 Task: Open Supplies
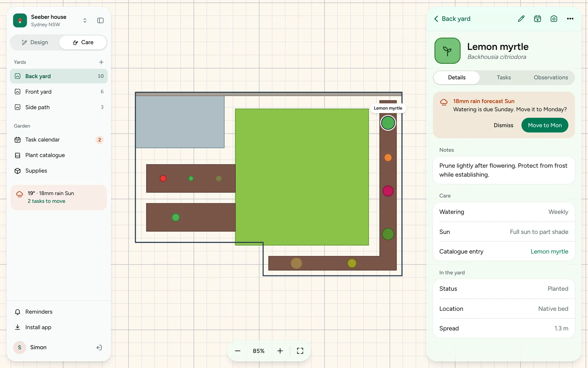point(59,171)
